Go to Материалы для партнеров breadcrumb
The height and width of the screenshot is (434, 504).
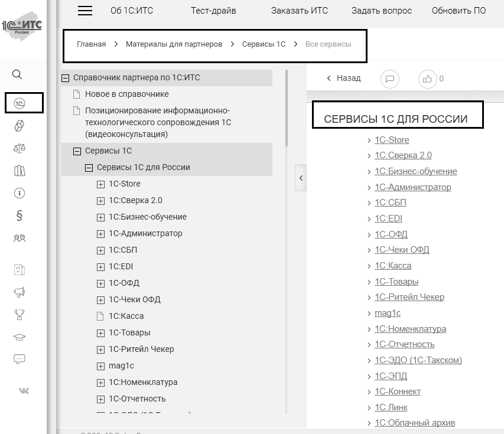174,44
